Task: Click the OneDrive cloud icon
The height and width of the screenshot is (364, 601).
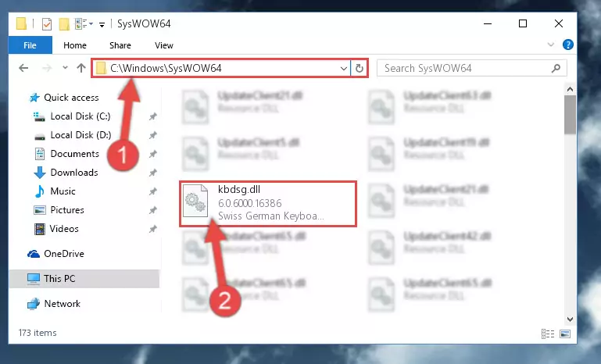Action: pos(34,254)
